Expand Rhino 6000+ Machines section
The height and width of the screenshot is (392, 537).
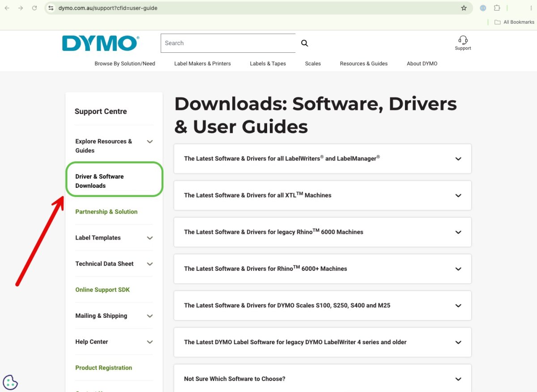(x=323, y=269)
